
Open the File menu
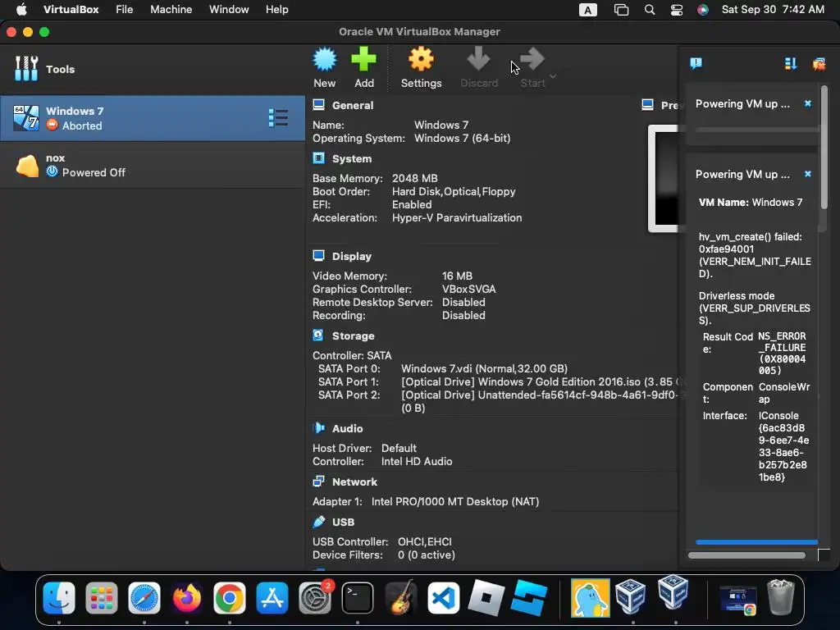(x=125, y=10)
